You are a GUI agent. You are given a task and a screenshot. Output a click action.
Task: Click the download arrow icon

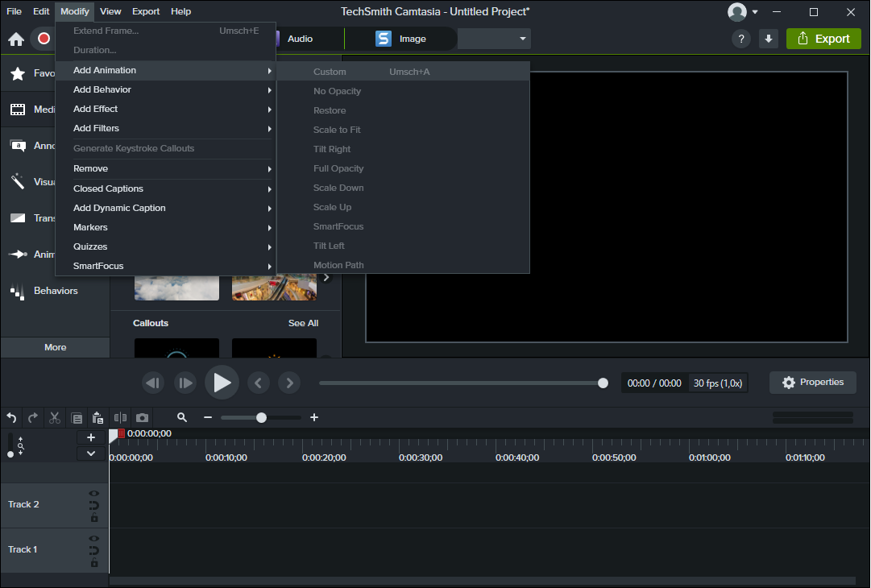[769, 39]
